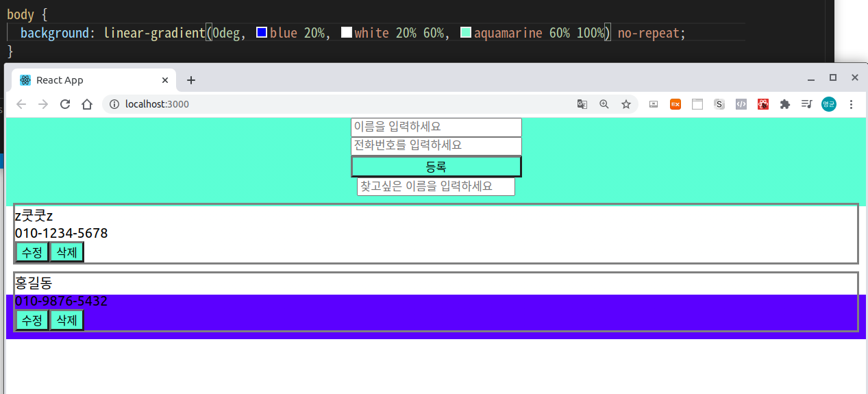Click 삭제 for the 홍길동 entry
Viewport: 868px width, 394px height.
point(66,320)
